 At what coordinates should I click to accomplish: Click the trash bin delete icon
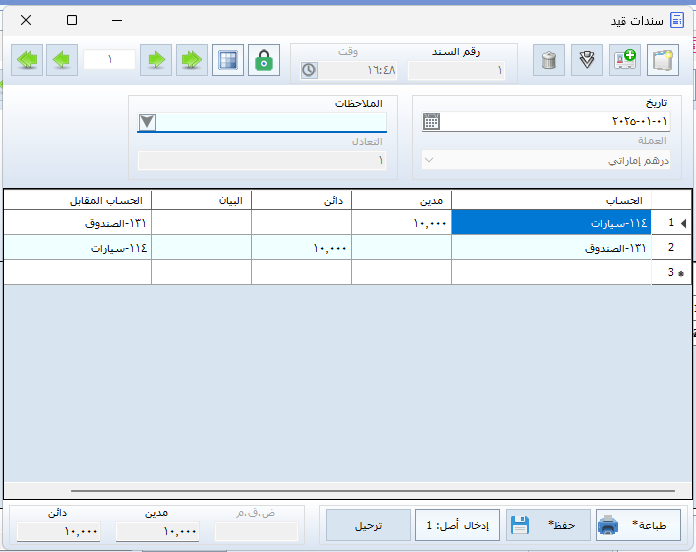click(548, 60)
